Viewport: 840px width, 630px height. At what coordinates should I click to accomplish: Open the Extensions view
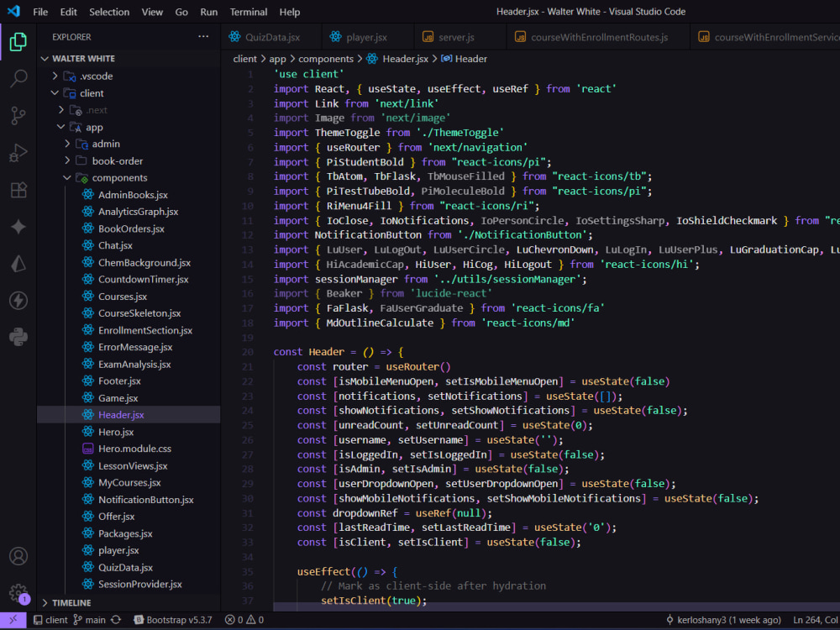click(18, 190)
